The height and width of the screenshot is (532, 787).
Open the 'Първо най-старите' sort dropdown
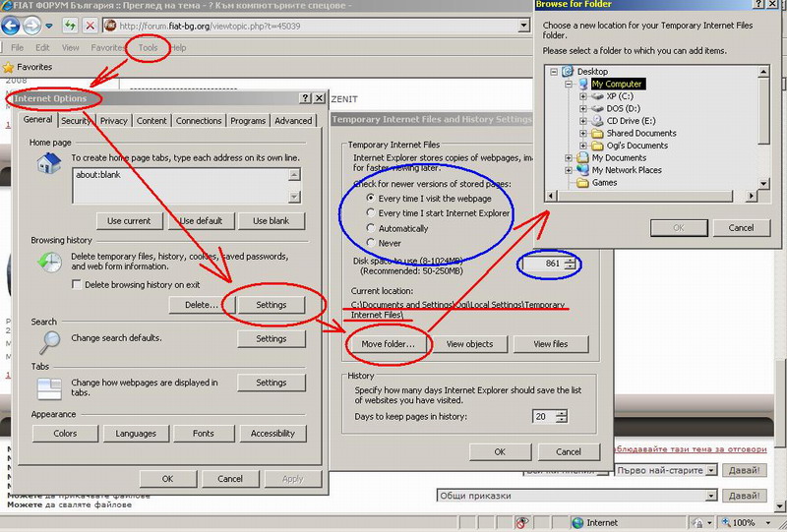click(710, 470)
